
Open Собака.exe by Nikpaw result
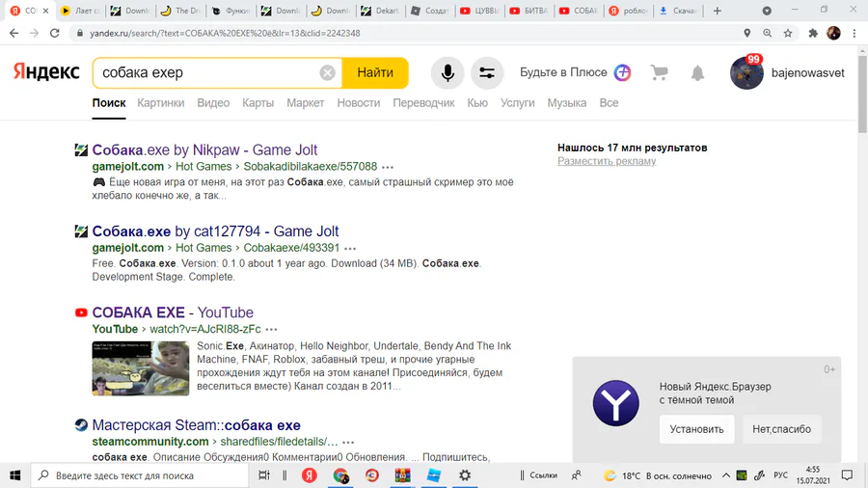204,149
